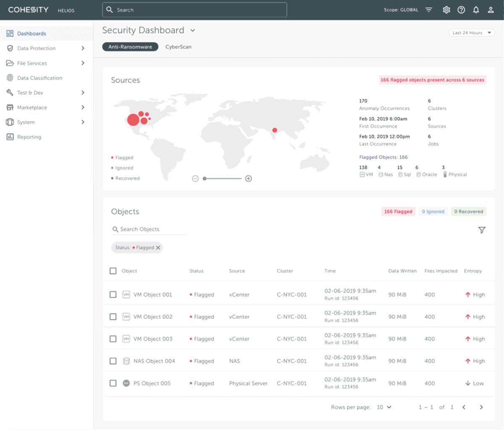Open settings gear icon in header
504x430 pixels.
446,10
